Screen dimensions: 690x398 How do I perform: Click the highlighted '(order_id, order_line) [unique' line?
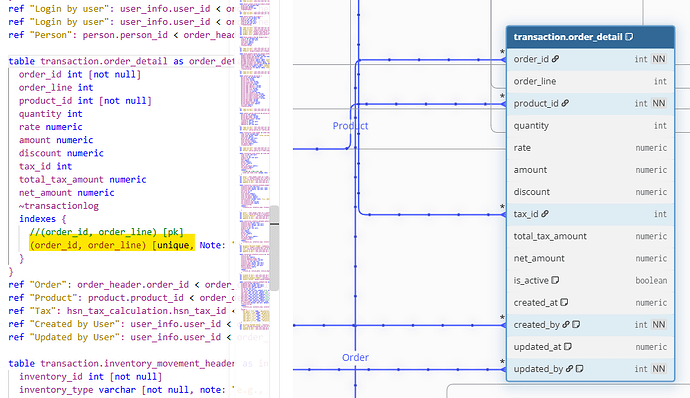click(112, 245)
